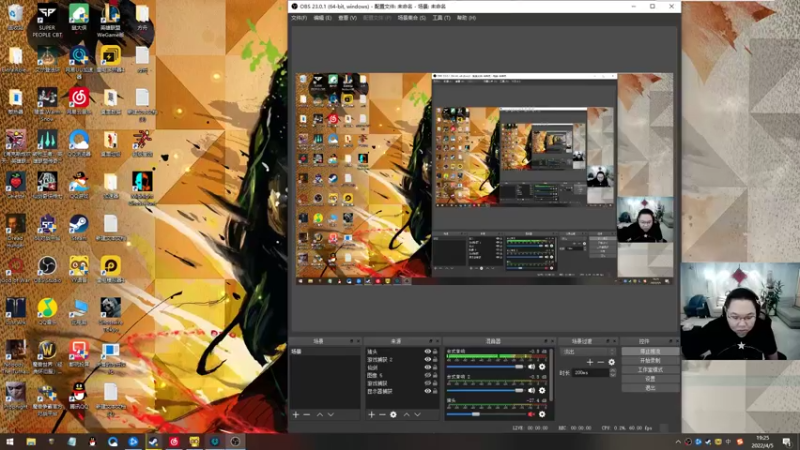Open the 淡出 transition type dropdown
The width and height of the screenshot is (800, 450).
(587, 352)
